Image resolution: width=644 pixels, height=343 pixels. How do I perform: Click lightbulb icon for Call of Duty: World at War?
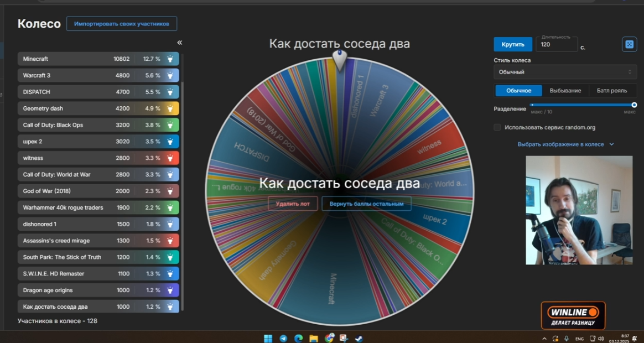click(x=170, y=174)
